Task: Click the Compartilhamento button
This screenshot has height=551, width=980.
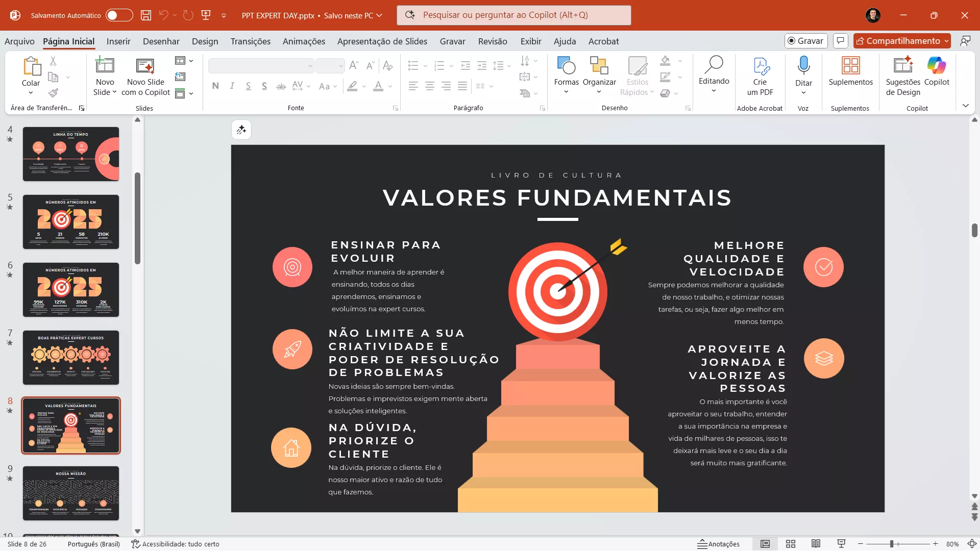Action: (x=898, y=41)
